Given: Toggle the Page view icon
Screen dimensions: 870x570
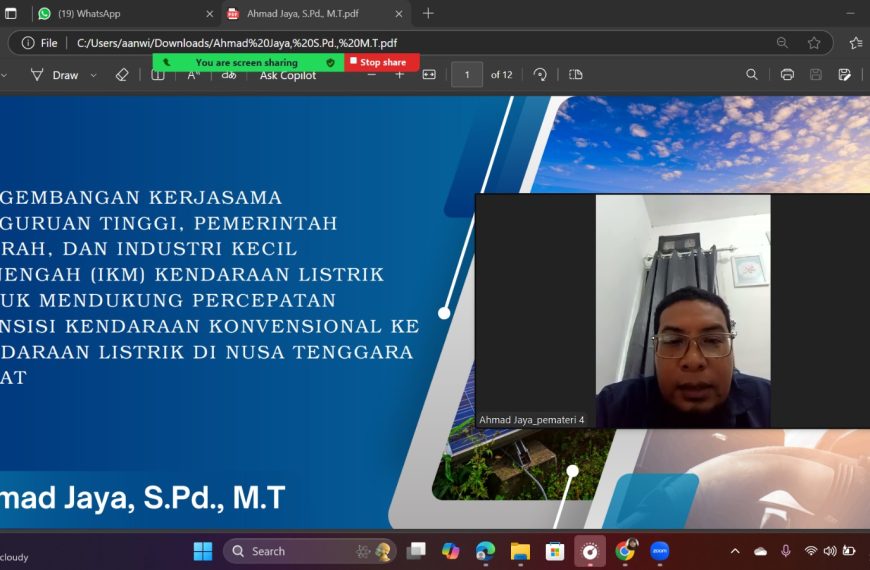Looking at the screenshot, I should (576, 74).
